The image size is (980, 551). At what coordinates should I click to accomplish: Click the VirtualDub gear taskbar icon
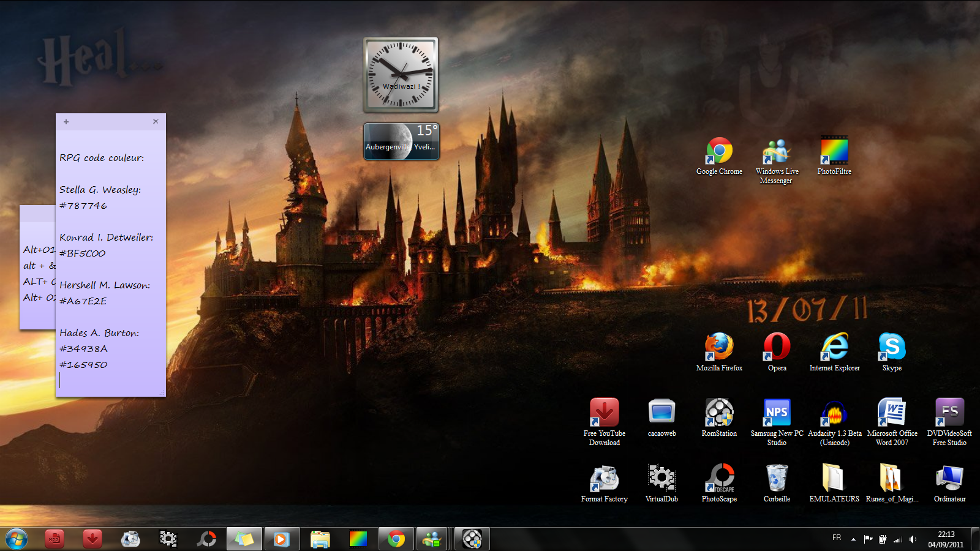tap(168, 539)
